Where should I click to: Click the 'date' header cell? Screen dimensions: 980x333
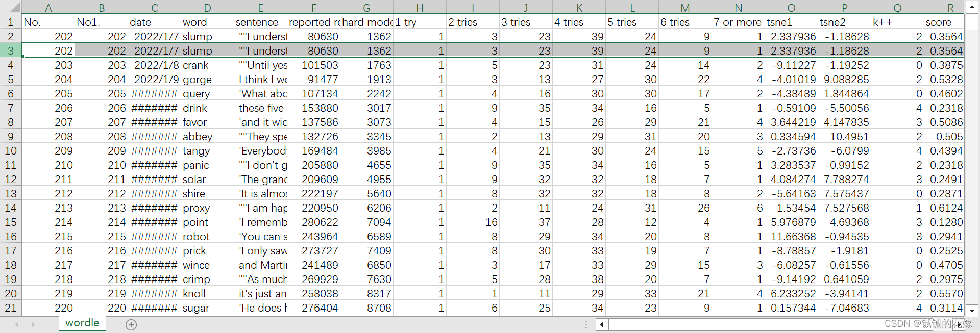(155, 22)
